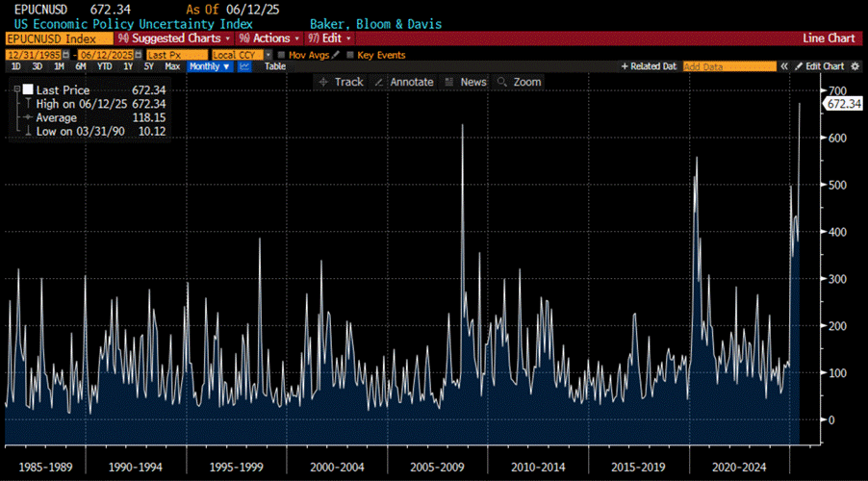Open the Actions dropdown menu

269,38
